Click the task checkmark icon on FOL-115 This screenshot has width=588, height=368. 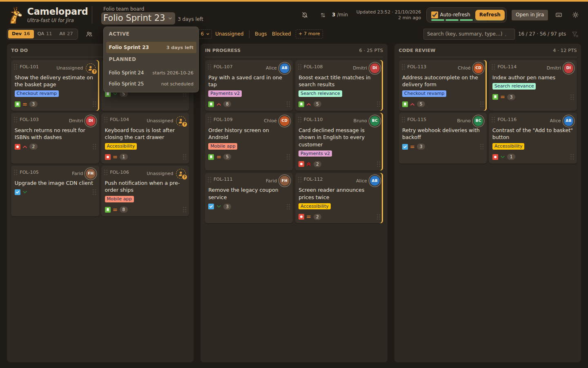click(405, 147)
